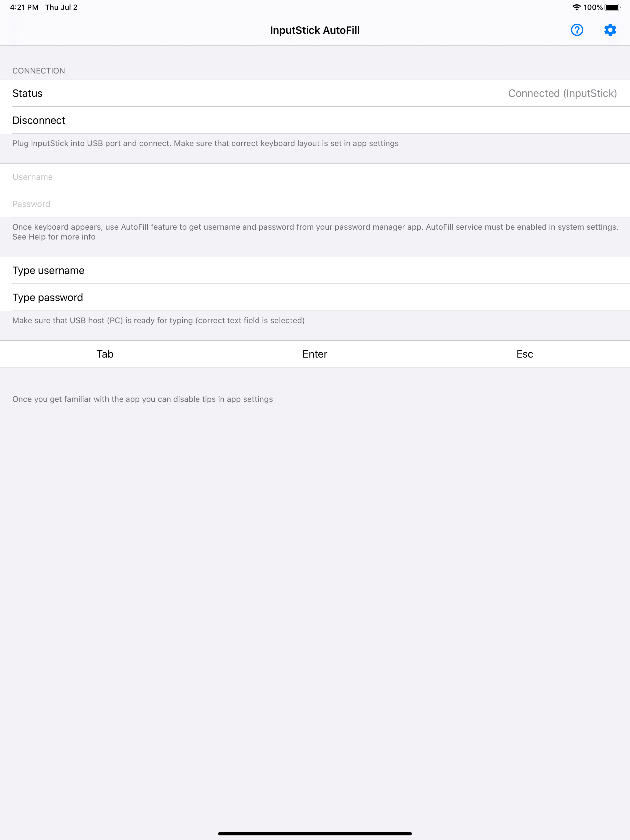Disconnect the InputStick device
630x840 pixels.
tap(39, 121)
